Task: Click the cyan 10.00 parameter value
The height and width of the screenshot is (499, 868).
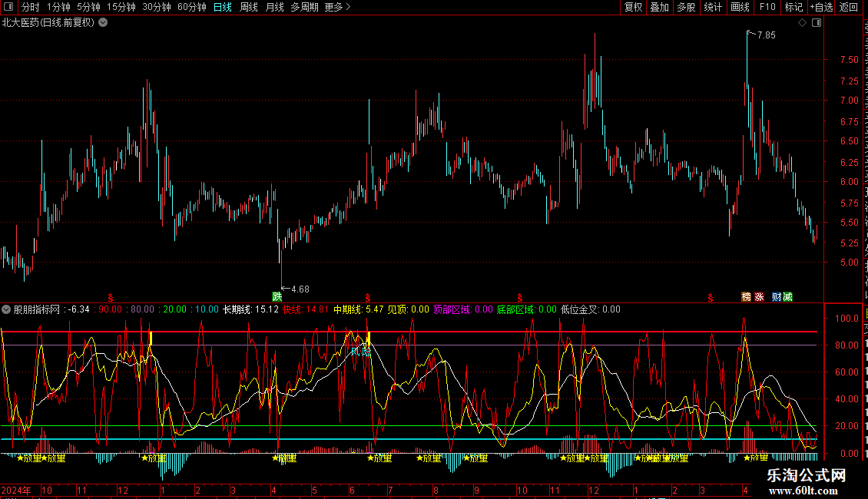Action: [x=207, y=309]
